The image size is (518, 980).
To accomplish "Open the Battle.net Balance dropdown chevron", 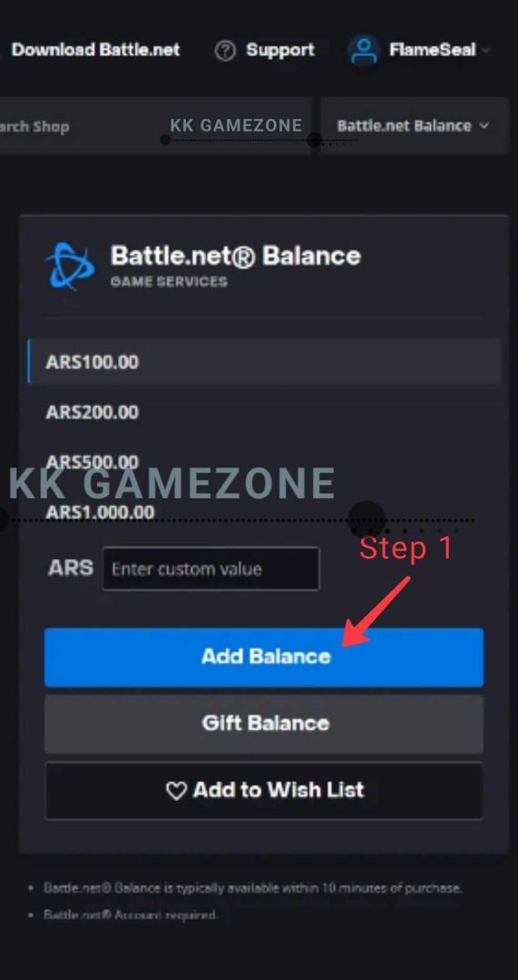I will pyautogui.click(x=484, y=125).
